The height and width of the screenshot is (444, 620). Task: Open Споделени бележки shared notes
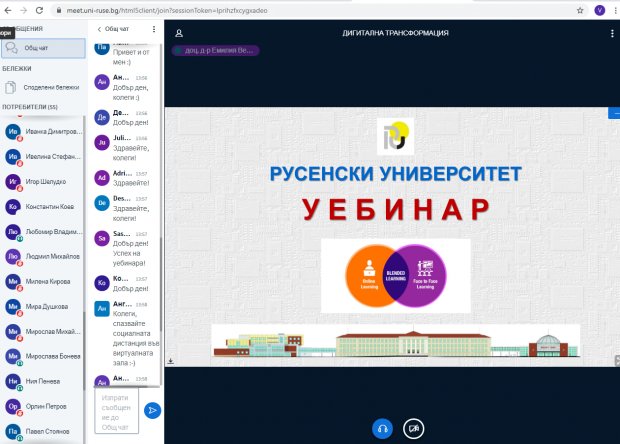click(43, 87)
